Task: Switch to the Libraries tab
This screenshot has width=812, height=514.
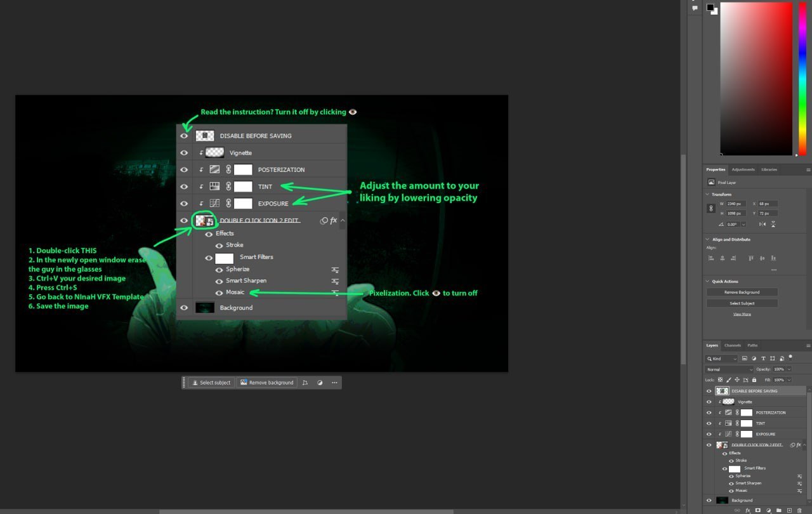Action: pos(769,169)
